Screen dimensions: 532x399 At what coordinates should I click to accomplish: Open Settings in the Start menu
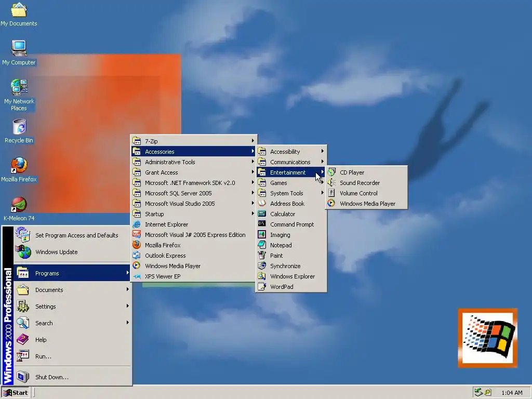point(72,307)
